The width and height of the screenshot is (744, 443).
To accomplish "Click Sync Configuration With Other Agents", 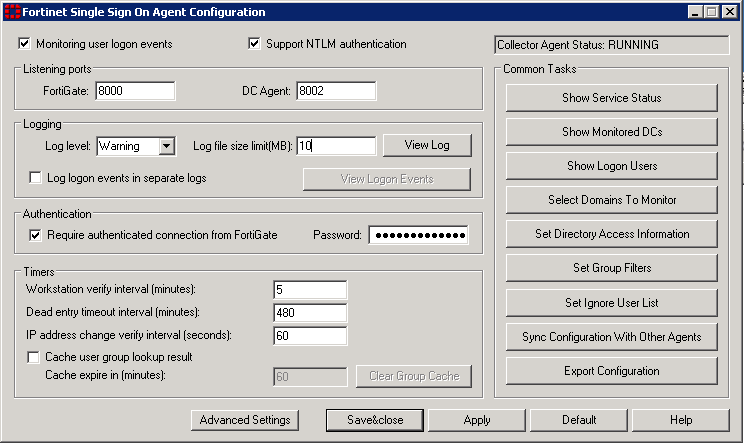I will click(x=612, y=337).
